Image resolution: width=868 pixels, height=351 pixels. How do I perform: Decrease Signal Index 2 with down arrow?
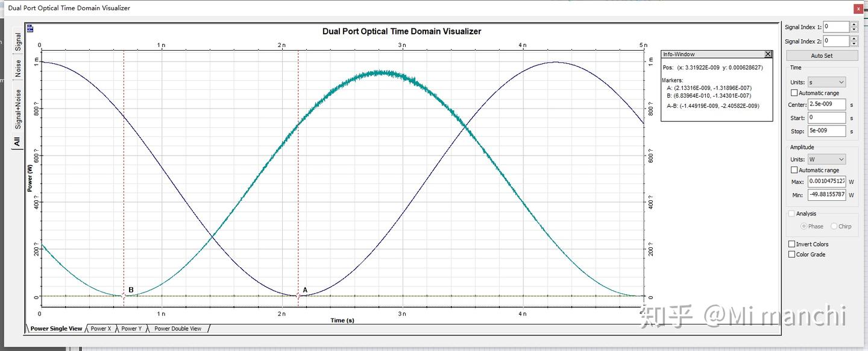(854, 44)
